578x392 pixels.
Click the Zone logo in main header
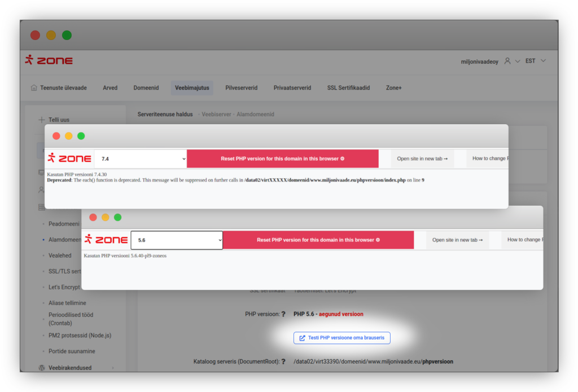pos(49,60)
